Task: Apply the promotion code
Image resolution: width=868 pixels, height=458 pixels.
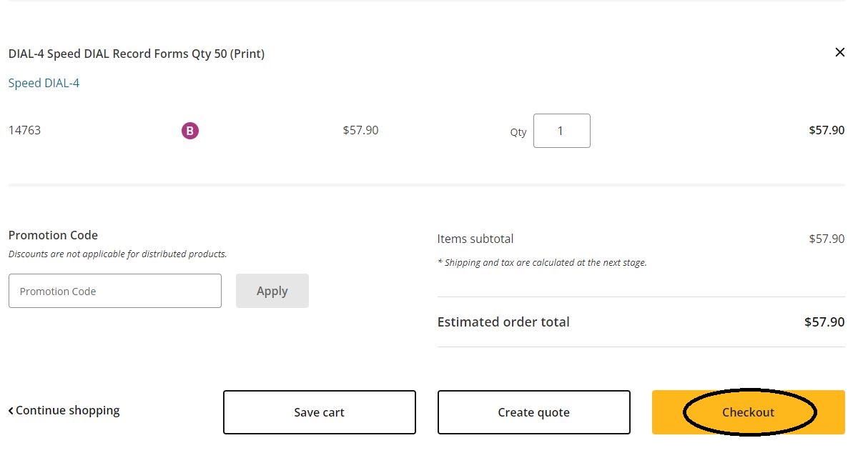Action: pyautogui.click(x=272, y=290)
